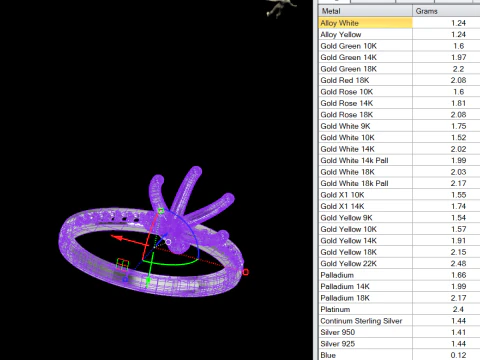The image size is (480, 360).
Task: Pick Gold White 14k Pall row
Action: pos(399,160)
